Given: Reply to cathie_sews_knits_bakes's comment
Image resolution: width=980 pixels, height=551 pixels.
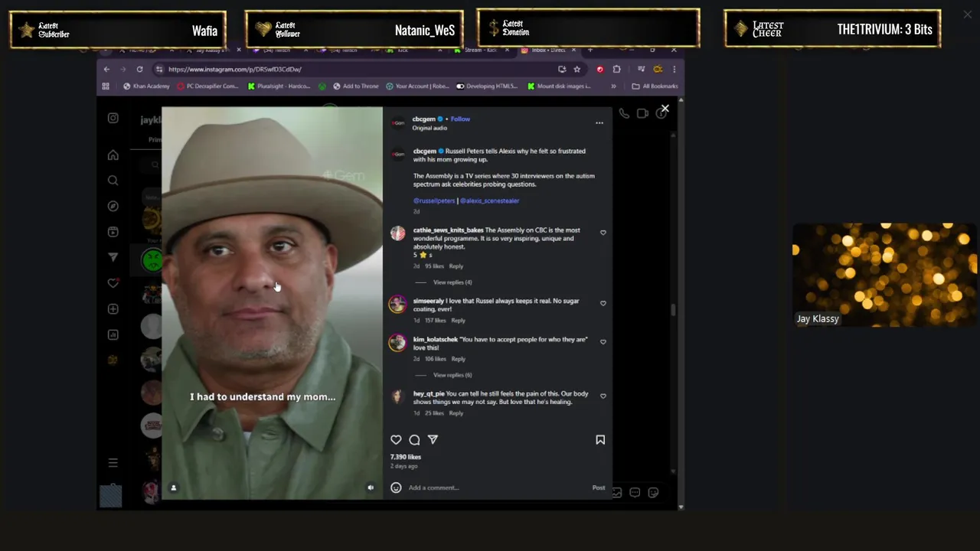Looking at the screenshot, I should point(456,266).
